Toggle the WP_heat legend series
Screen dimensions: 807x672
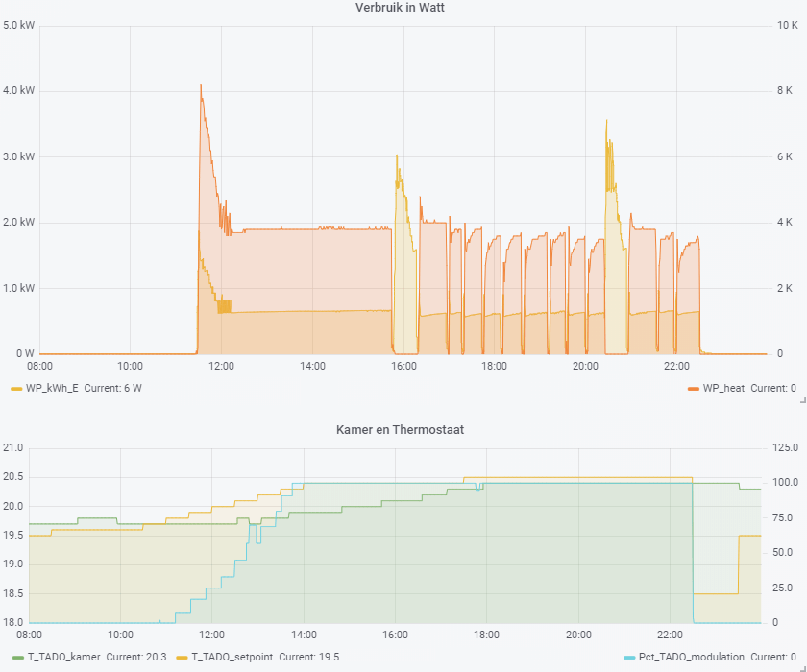723,388
